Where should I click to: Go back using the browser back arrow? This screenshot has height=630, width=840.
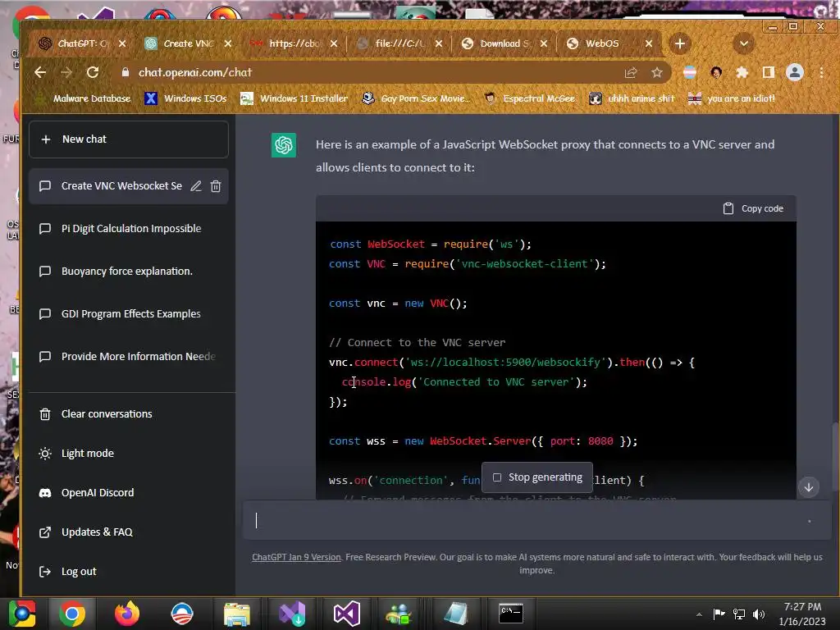[40, 72]
